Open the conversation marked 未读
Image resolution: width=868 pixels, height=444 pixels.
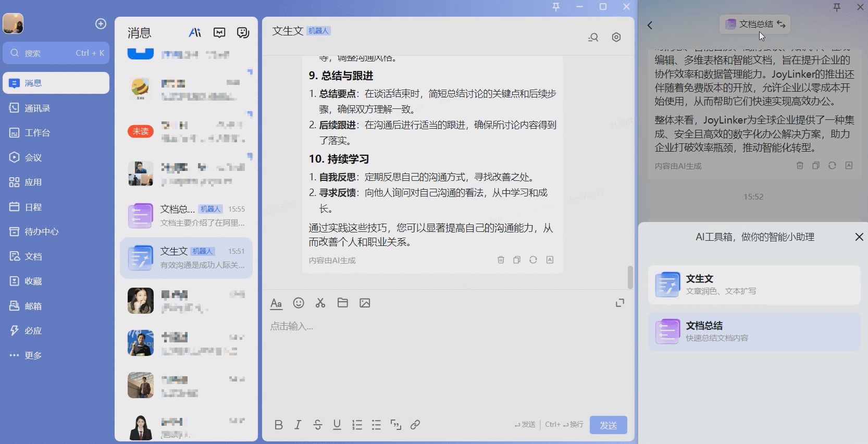pos(187,131)
